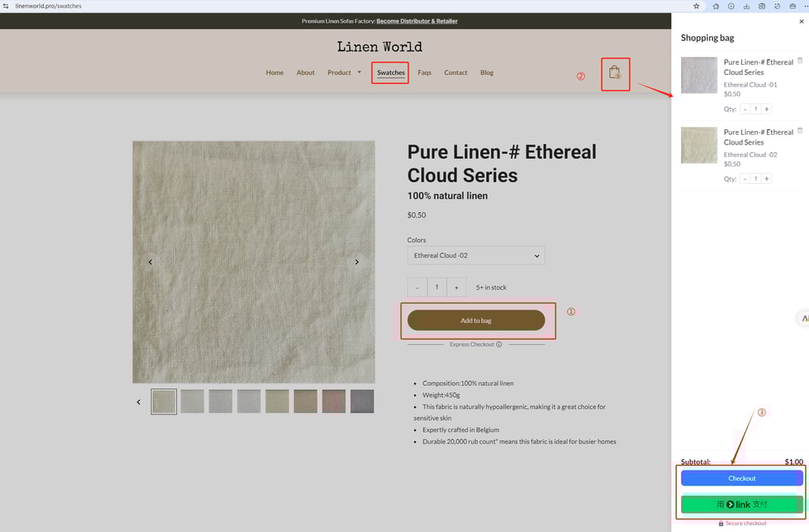This screenshot has width=809, height=532.
Task: Open the browser history clock icon
Action: tap(731, 6)
